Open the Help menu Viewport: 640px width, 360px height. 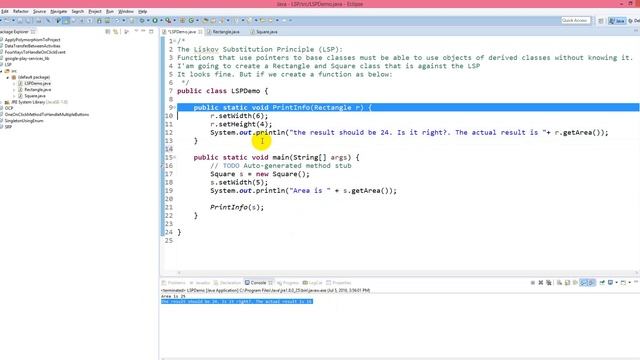click(142, 11)
